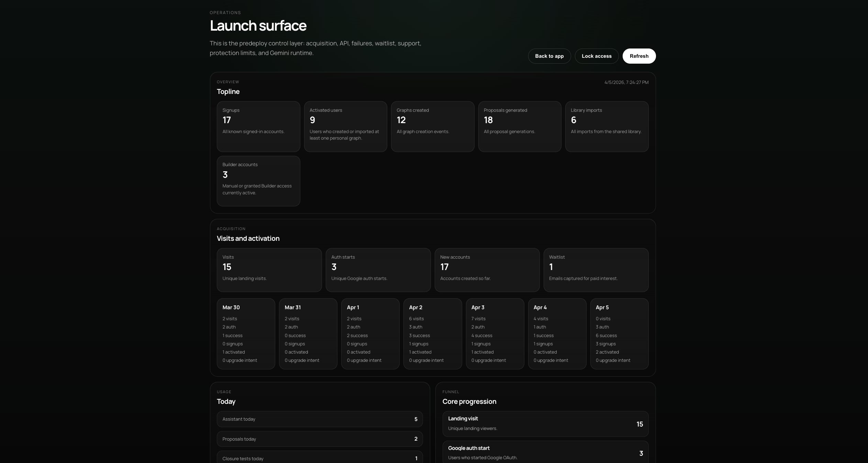Select the Google auth start row
Image resolution: width=868 pixels, height=463 pixels.
pyautogui.click(x=545, y=453)
